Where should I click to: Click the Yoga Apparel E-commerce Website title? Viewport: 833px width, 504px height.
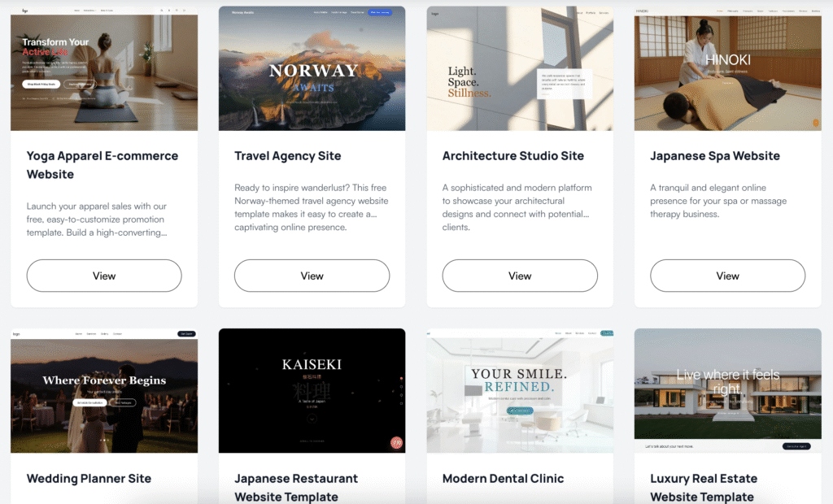click(102, 165)
